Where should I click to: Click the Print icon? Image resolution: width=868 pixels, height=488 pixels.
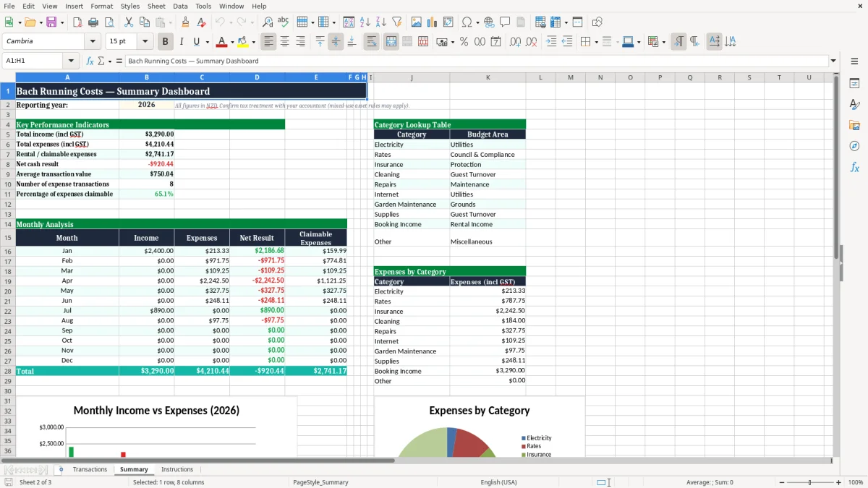point(93,22)
